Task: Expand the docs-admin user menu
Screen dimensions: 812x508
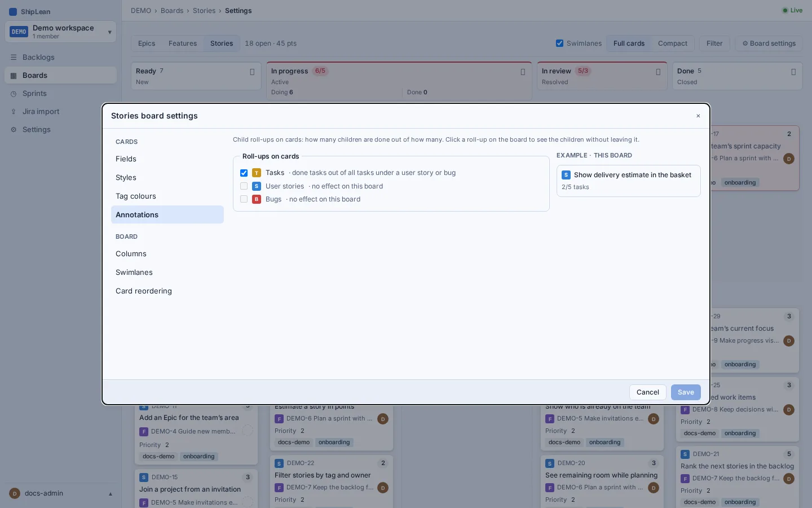Action: point(61,493)
